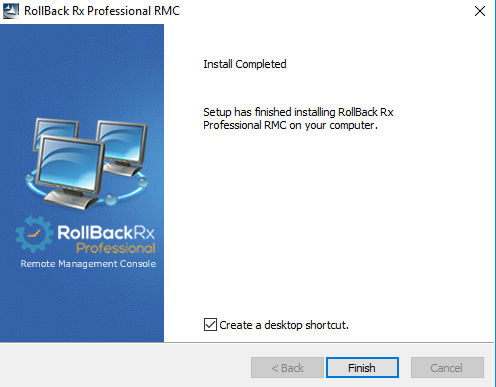Close the RollBack Rx installer window

[x=480, y=11]
